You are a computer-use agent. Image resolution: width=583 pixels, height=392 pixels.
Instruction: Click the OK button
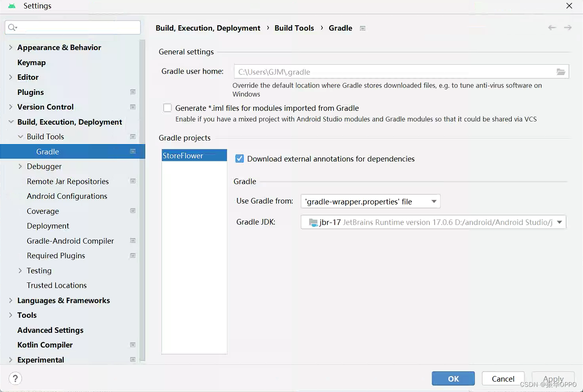[453, 378]
